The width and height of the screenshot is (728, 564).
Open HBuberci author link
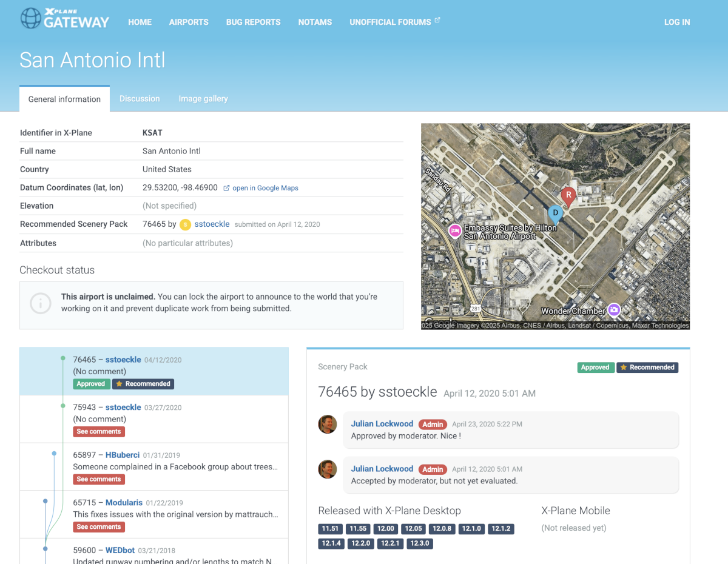click(123, 455)
